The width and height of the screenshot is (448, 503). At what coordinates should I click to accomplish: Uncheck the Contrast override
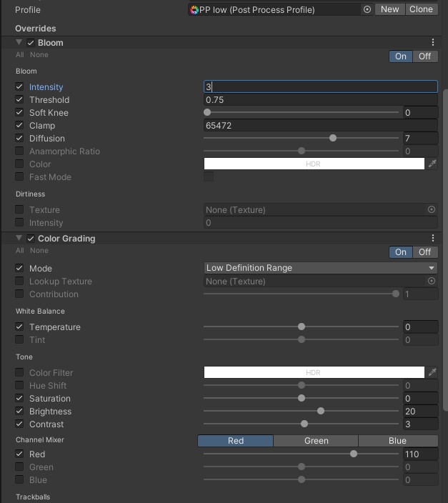(19, 424)
